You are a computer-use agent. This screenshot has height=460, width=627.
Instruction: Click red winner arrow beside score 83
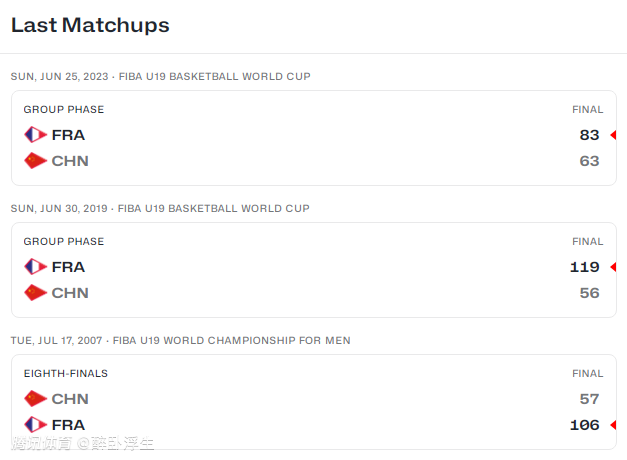coord(613,135)
